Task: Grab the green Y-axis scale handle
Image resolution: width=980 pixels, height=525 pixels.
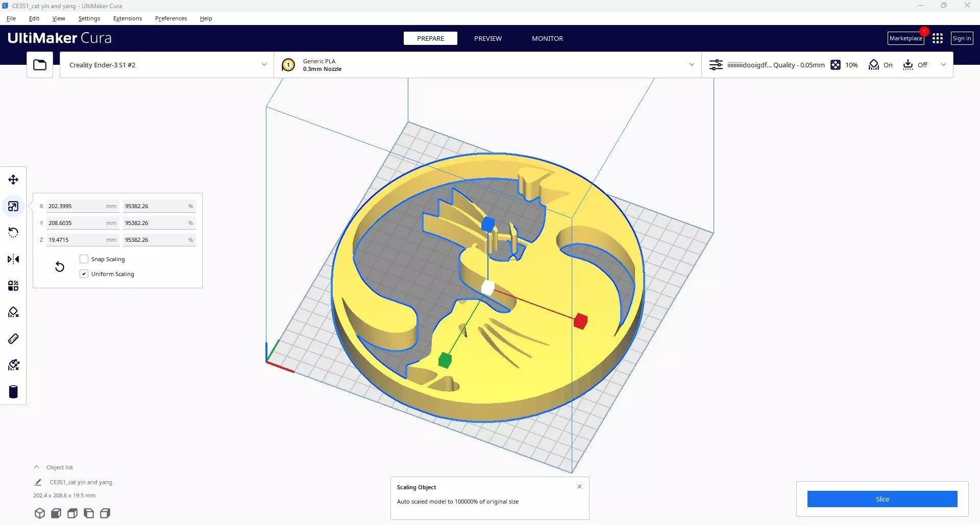Action: point(445,360)
